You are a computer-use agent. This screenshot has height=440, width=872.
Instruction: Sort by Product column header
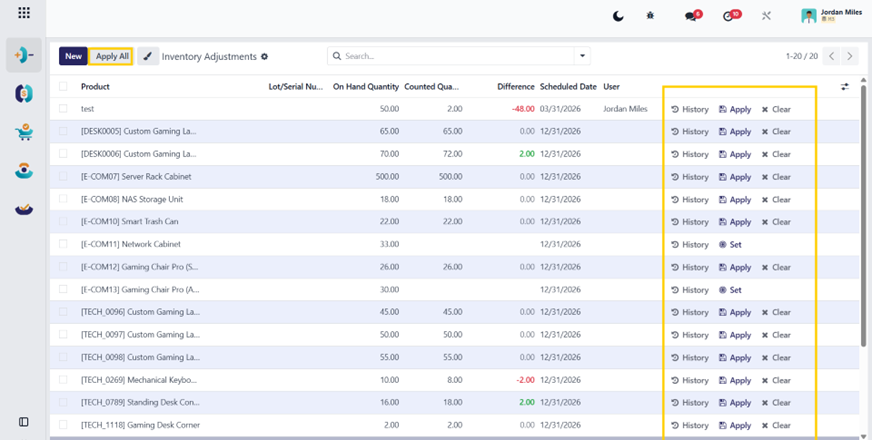coord(95,87)
